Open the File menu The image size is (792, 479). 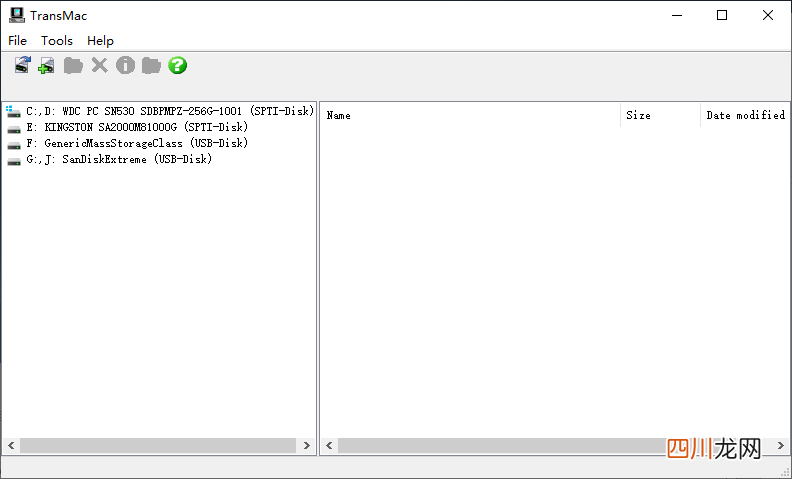pos(18,40)
